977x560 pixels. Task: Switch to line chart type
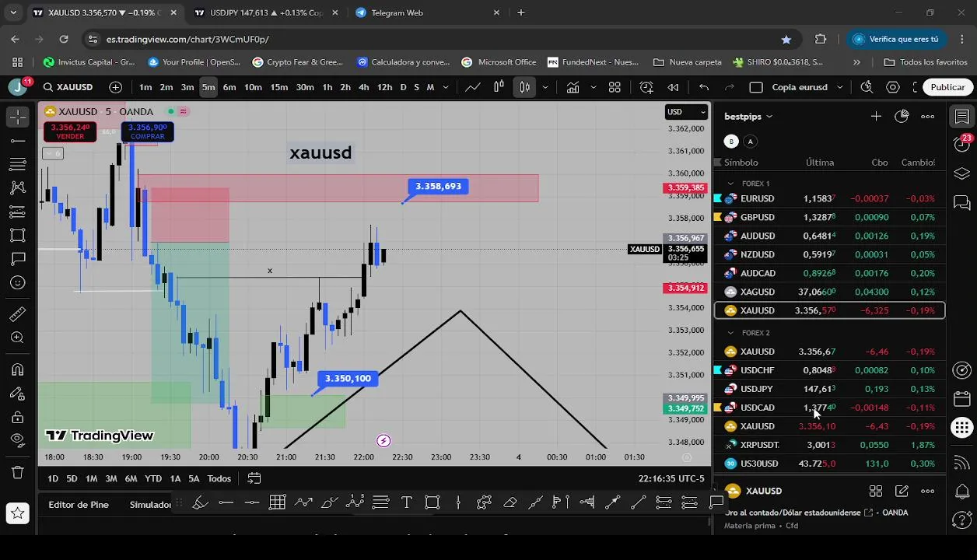[473, 87]
